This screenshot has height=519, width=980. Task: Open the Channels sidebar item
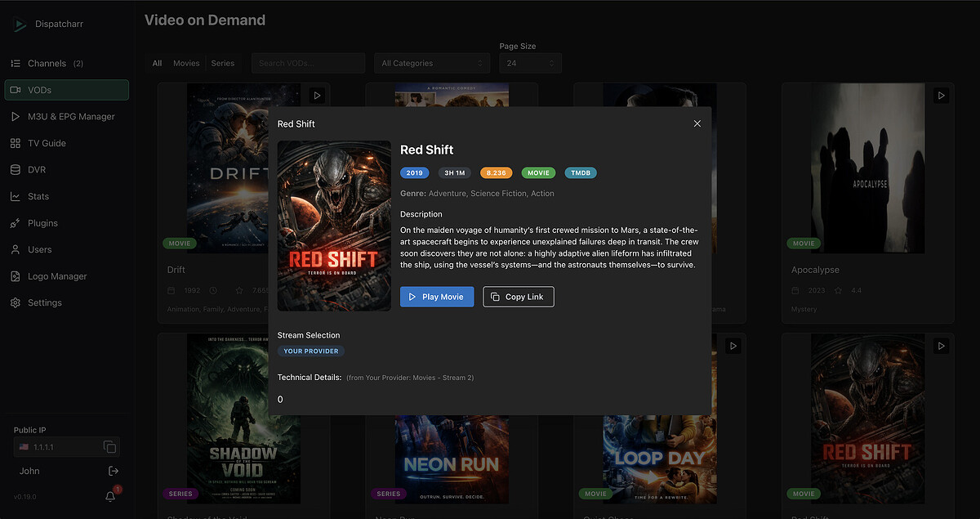click(x=67, y=63)
